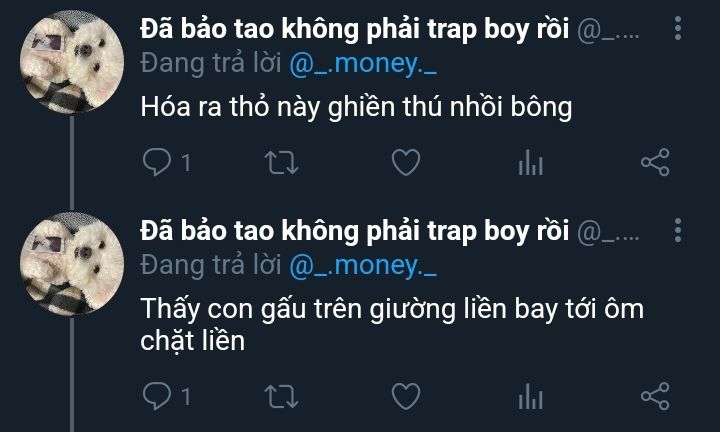720x432 pixels.
Task: Open more options for first tweet
Action: [678, 28]
